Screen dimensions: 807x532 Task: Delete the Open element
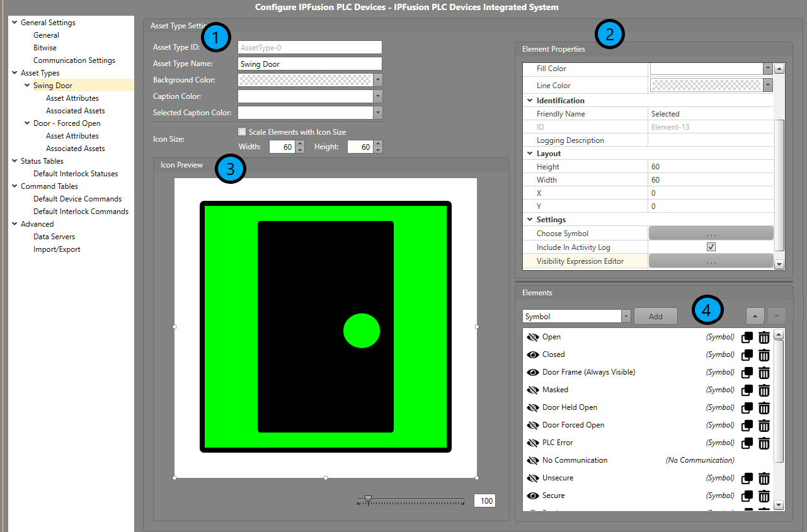coord(764,337)
